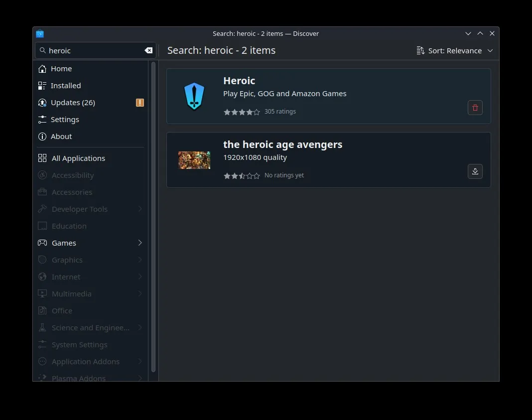
Task: Click the 305 ratings text
Action: (x=280, y=111)
